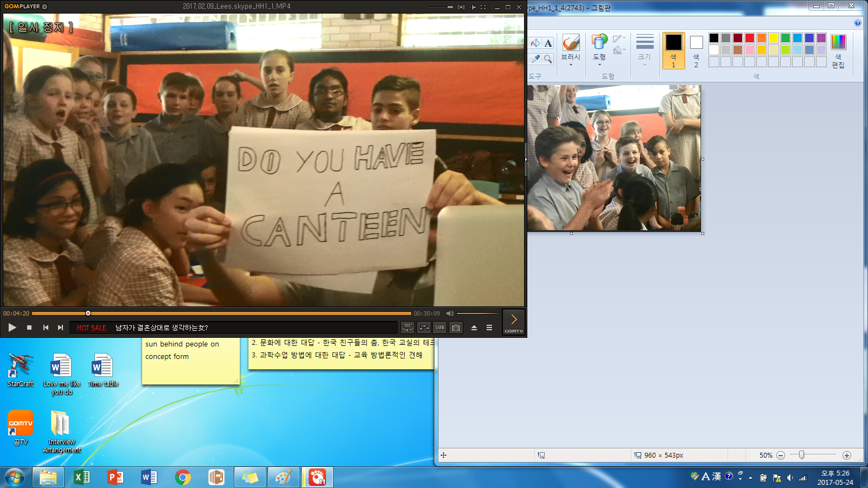The height and width of the screenshot is (488, 868).
Task: Select Color 1 box in Paint
Action: (673, 50)
